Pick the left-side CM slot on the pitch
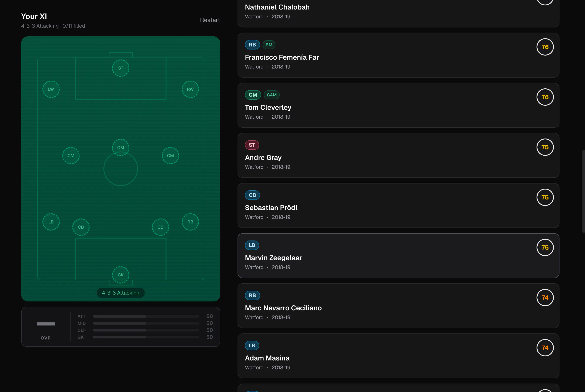The width and height of the screenshot is (585, 392). tap(71, 156)
